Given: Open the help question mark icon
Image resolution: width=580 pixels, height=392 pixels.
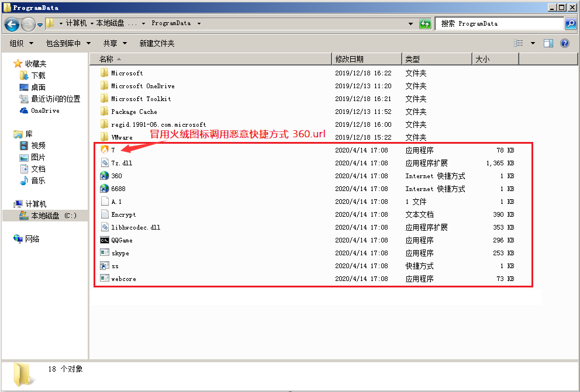Looking at the screenshot, I should 565,43.
